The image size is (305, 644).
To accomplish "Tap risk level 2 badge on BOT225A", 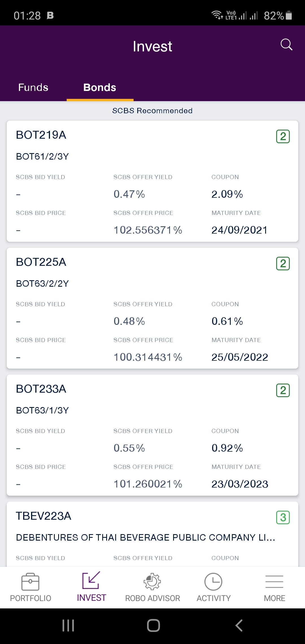I will tap(283, 264).
